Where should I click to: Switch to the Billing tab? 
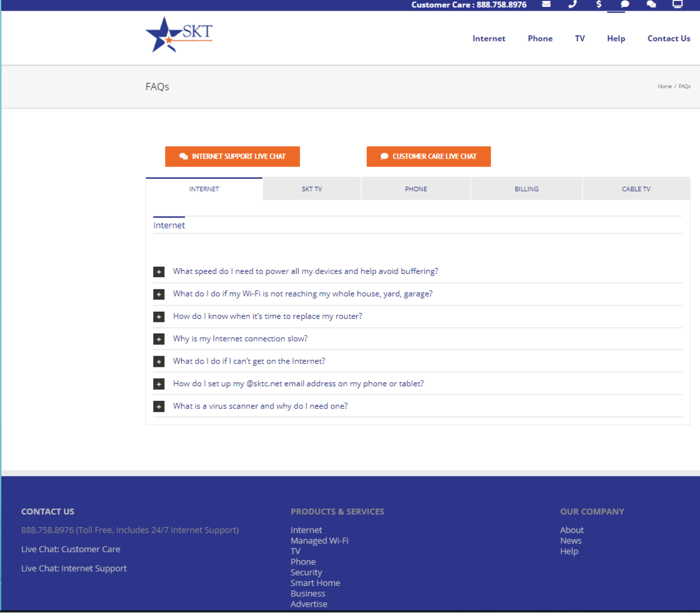pyautogui.click(x=526, y=189)
